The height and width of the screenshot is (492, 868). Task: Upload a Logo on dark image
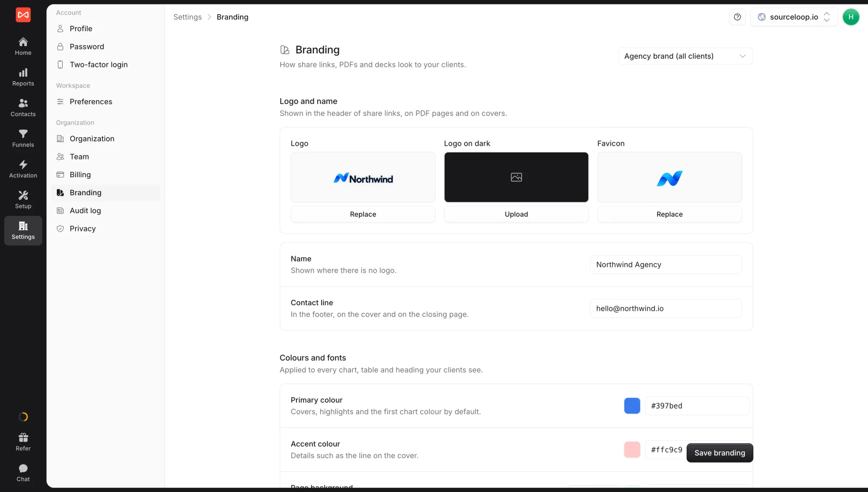516,215
